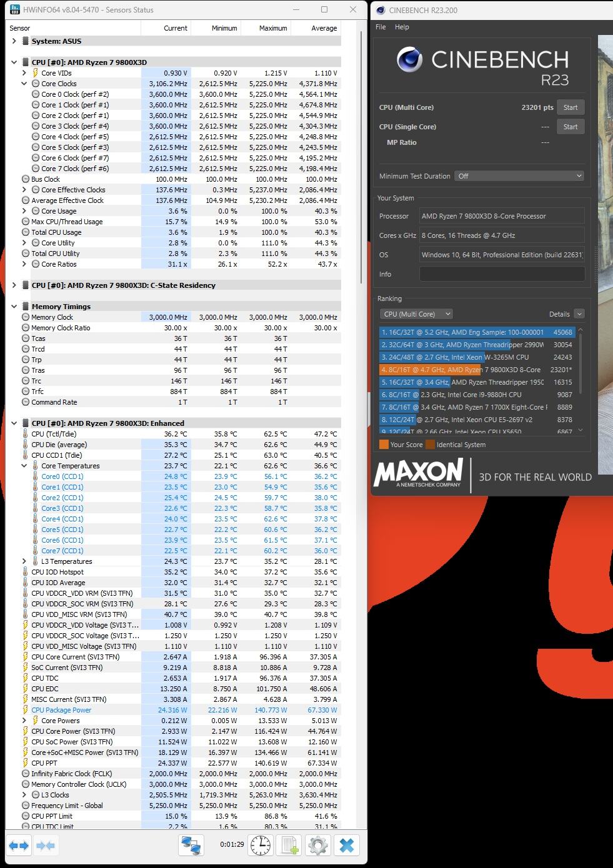
Task: Click the thermometer icon beside CPU IOD Hotspot
Action: click(x=26, y=572)
